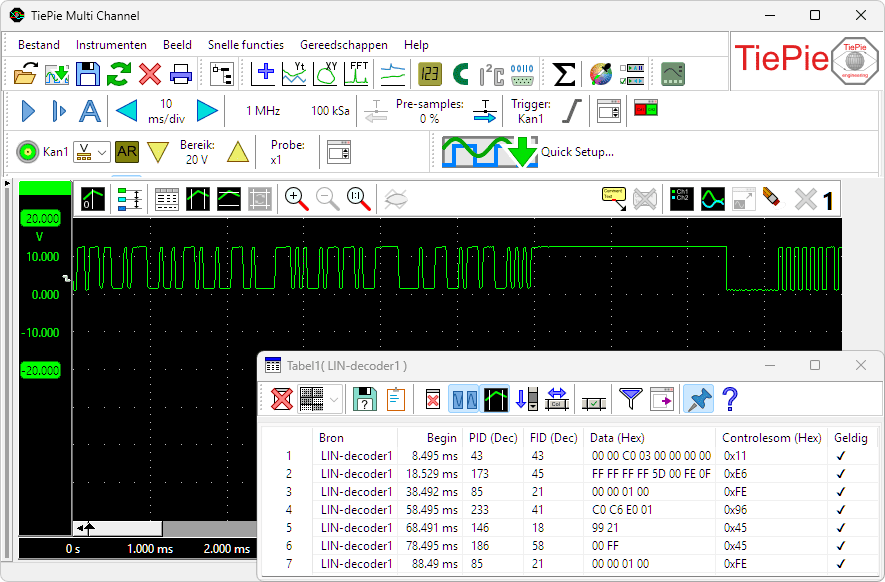
Task: Create a new Yt graph
Action: coord(294,74)
